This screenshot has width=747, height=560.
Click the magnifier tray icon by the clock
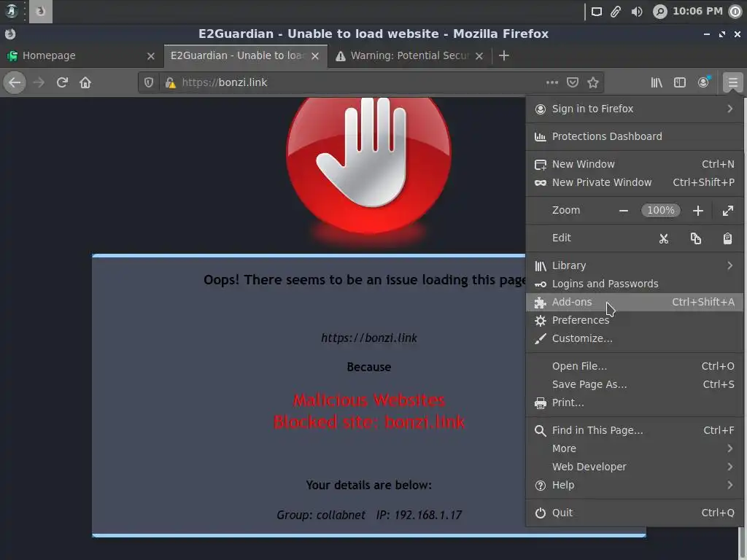(659, 12)
